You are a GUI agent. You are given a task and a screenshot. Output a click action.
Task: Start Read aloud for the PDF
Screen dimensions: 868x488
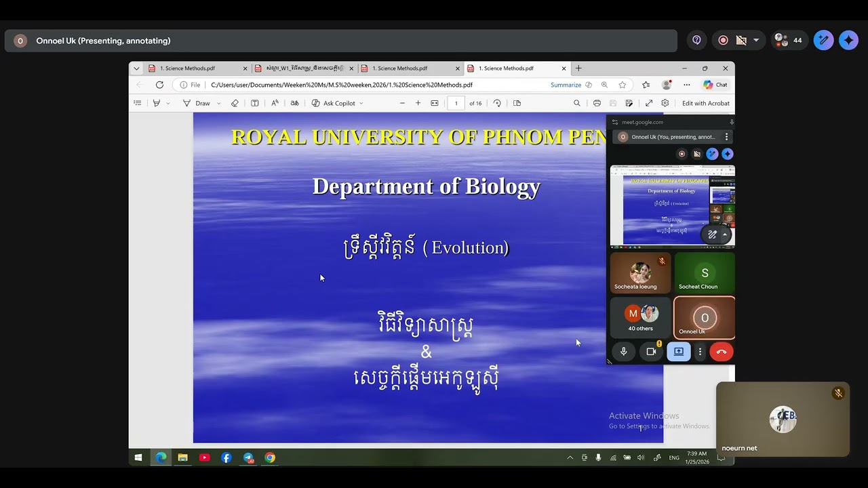[x=275, y=103]
